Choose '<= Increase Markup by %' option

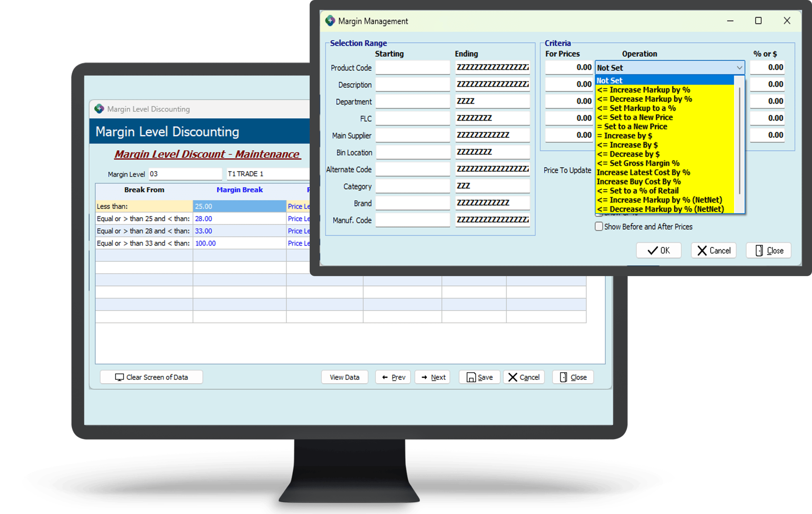(x=665, y=90)
